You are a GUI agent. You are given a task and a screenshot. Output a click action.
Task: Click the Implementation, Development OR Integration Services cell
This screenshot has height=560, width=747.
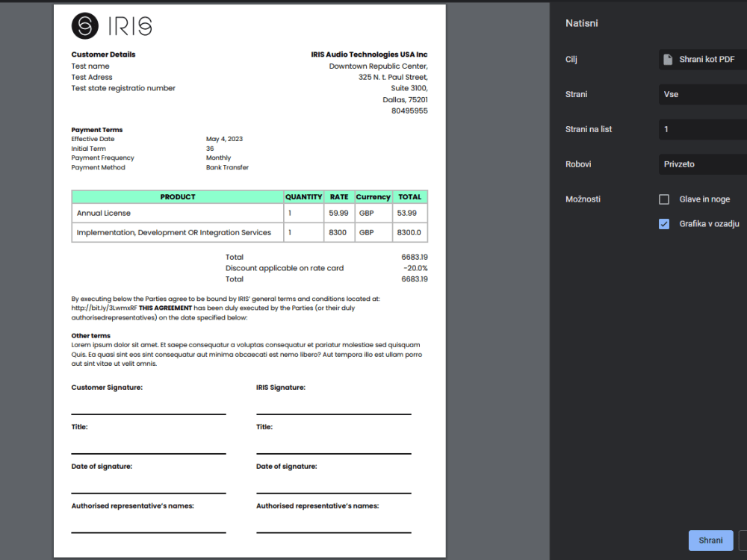pyautogui.click(x=178, y=232)
